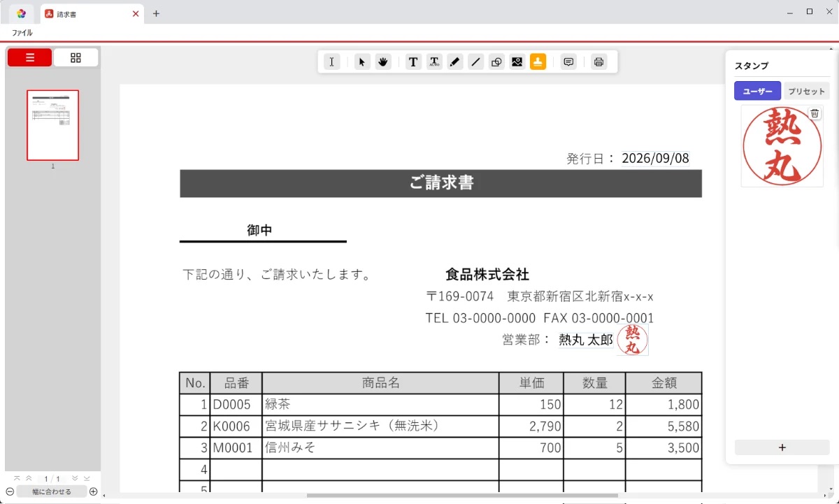This screenshot has height=504, width=839.
Task: Click the unit price 2,790
Action: [545, 426]
